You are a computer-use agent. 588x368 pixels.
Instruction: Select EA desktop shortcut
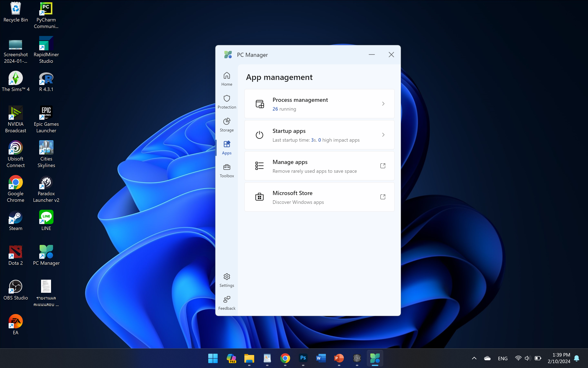click(16, 325)
